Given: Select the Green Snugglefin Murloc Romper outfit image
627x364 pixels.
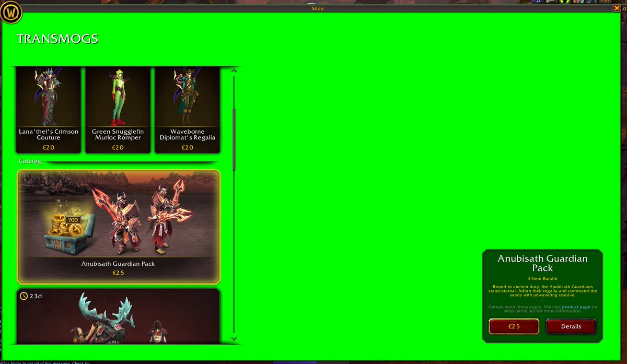Looking at the screenshot, I should pyautogui.click(x=118, y=96).
